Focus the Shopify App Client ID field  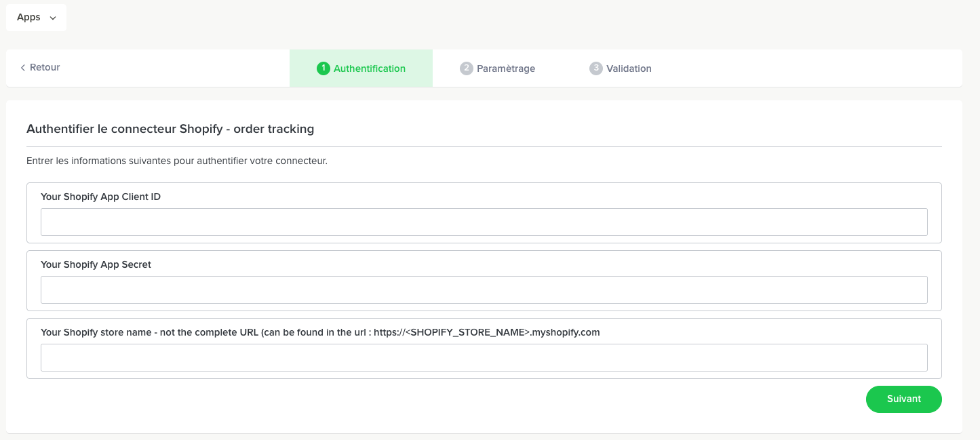(x=484, y=222)
